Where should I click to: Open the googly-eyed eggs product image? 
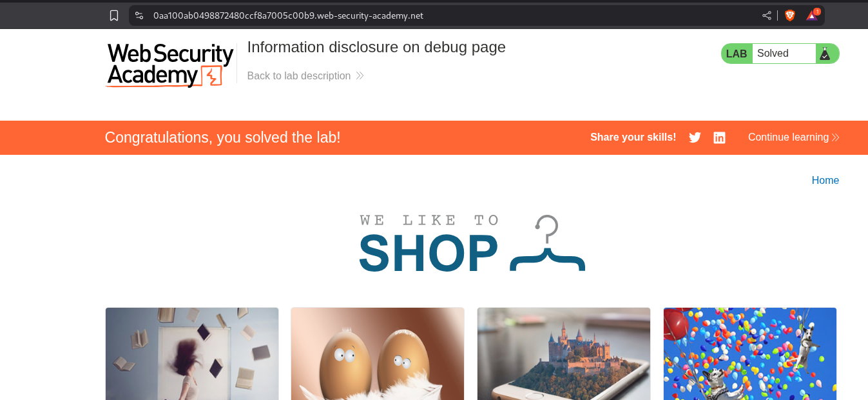378,354
